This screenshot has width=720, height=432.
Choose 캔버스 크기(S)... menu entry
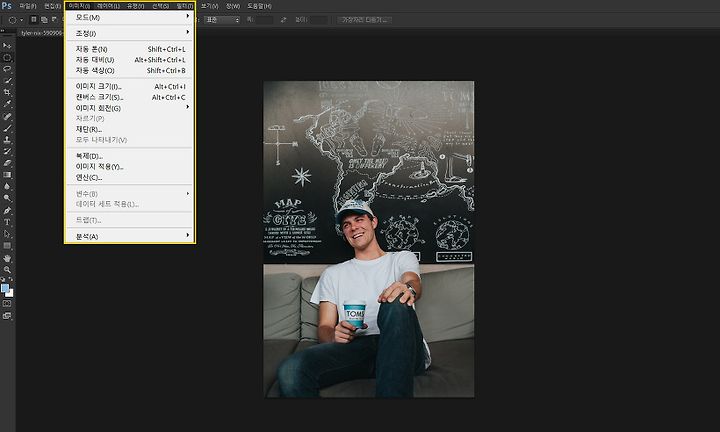(x=130, y=97)
